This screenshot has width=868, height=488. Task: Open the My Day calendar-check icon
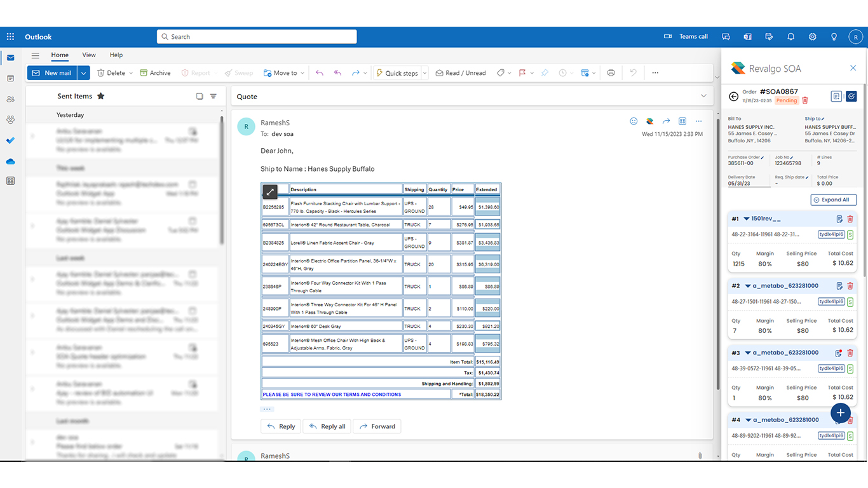[x=769, y=37]
